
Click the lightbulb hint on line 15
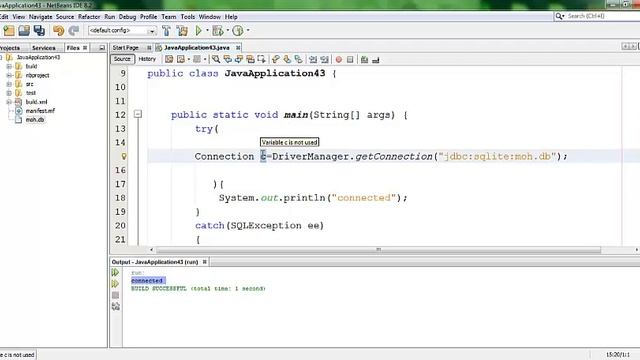pos(124,156)
